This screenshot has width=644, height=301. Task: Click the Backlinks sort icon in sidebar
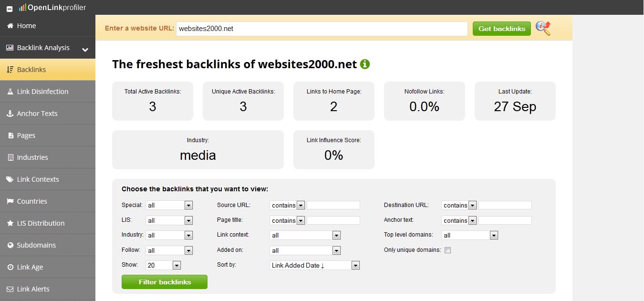(10, 70)
